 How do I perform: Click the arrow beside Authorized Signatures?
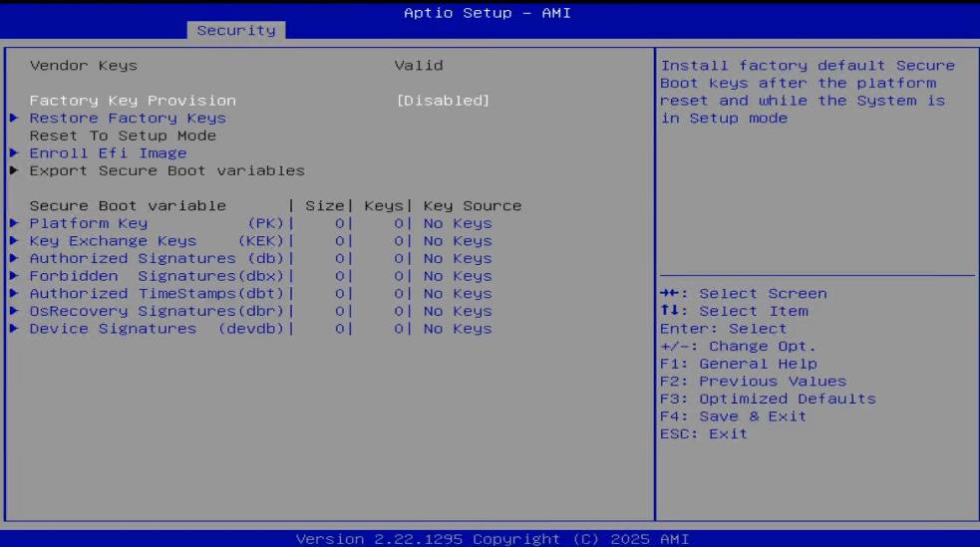[x=14, y=258]
